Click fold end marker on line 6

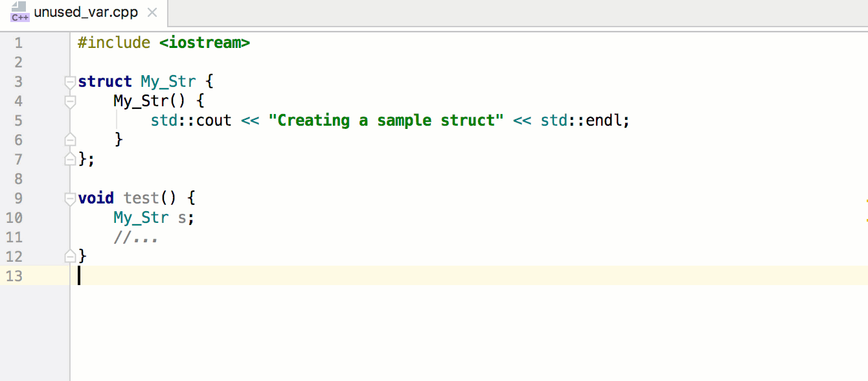click(x=71, y=140)
